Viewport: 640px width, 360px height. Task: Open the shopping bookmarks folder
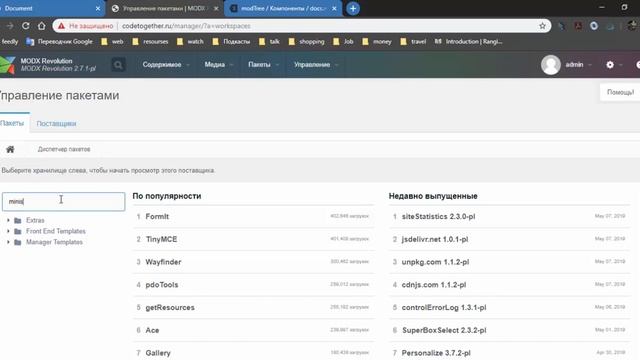tap(306, 41)
